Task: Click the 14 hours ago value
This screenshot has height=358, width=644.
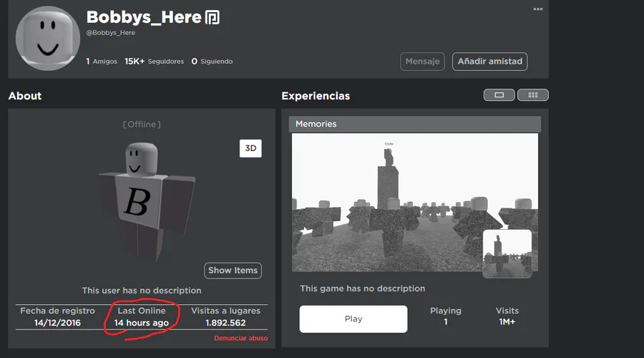Action: pyautogui.click(x=141, y=323)
